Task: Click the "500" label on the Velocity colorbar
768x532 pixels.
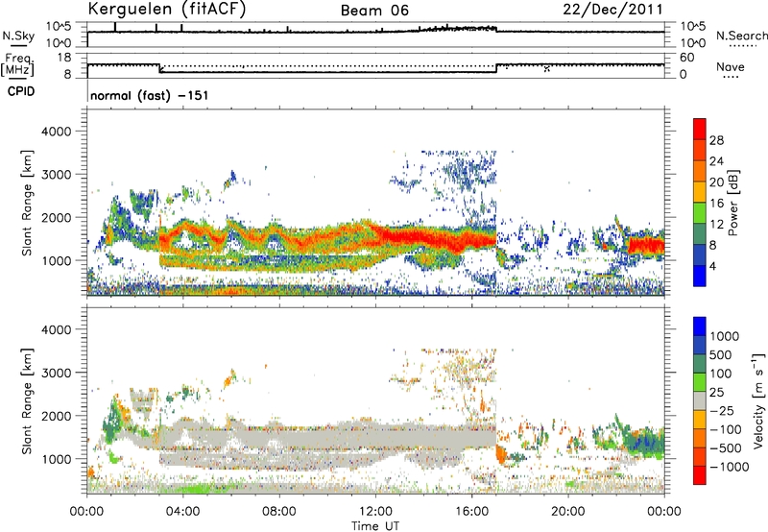Action: tap(720, 354)
